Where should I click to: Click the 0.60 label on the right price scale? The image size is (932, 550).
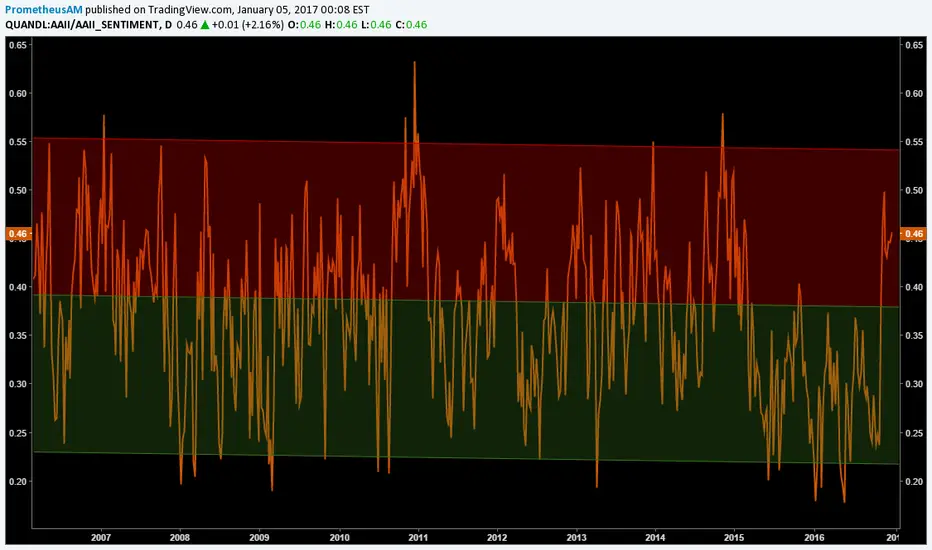coord(914,93)
